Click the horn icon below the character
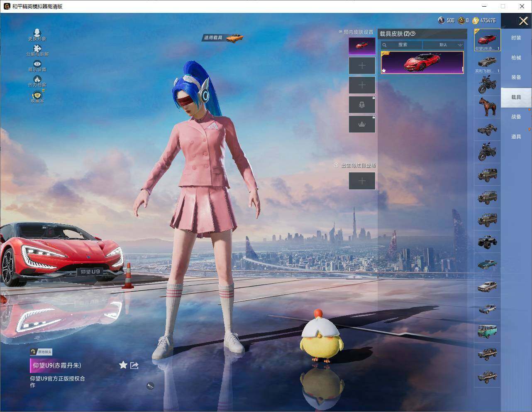 pos(150,386)
